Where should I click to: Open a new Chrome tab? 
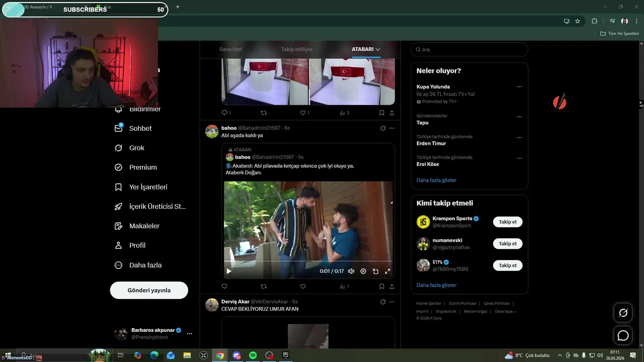[178, 7]
